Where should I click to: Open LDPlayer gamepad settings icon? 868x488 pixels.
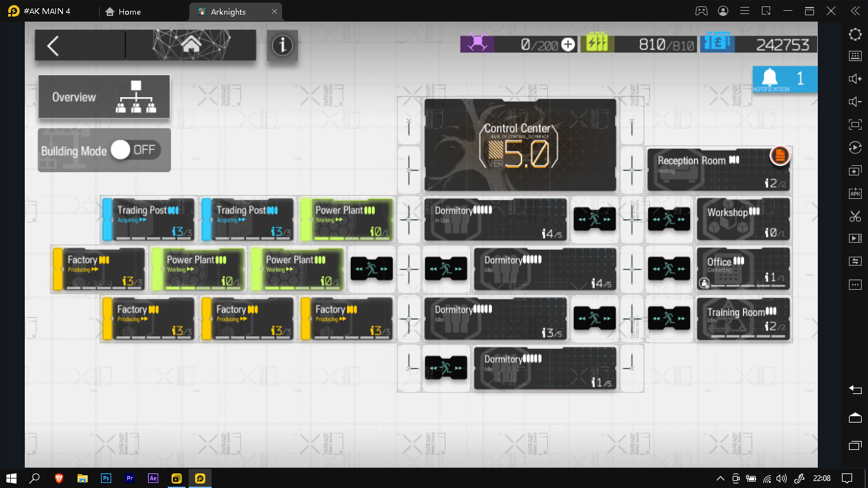701,11
